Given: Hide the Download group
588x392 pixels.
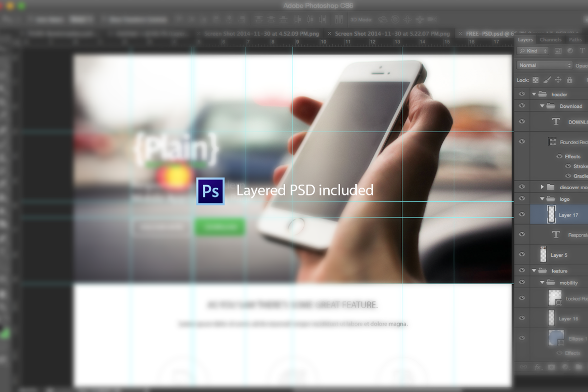Looking at the screenshot, I should coord(522,106).
